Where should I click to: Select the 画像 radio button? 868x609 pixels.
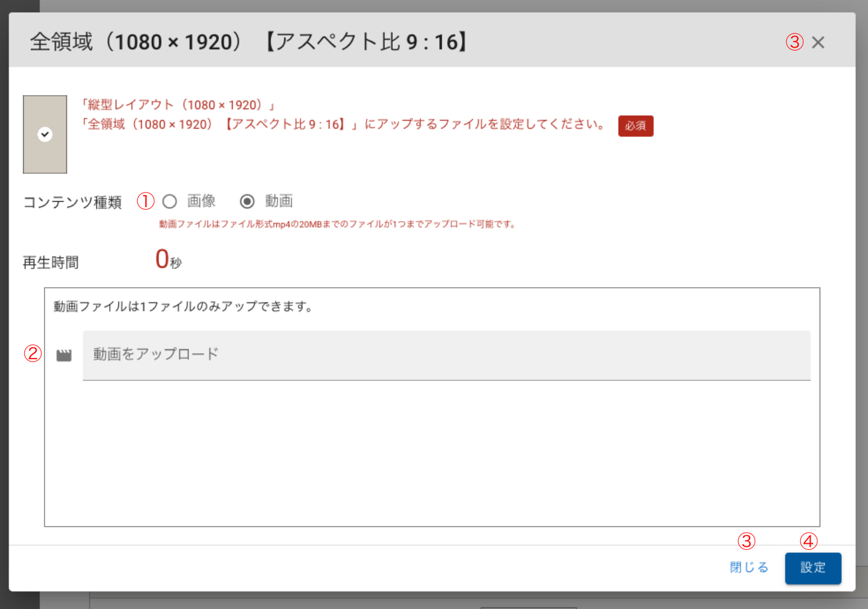click(170, 202)
